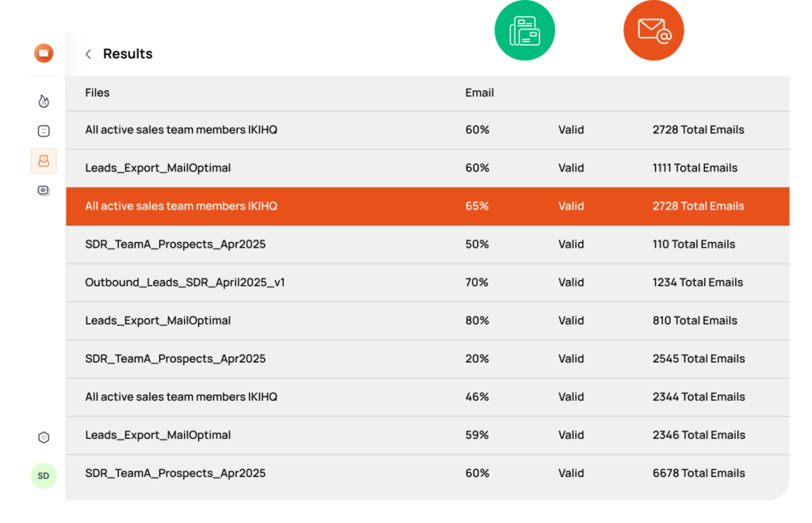Screen dimensions: 812x523
Task: Click the SD user avatar
Action: coord(44,475)
